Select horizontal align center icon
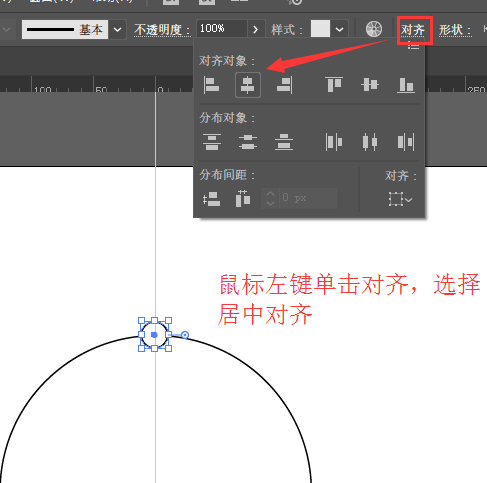This screenshot has width=487, height=483. pyautogui.click(x=248, y=85)
